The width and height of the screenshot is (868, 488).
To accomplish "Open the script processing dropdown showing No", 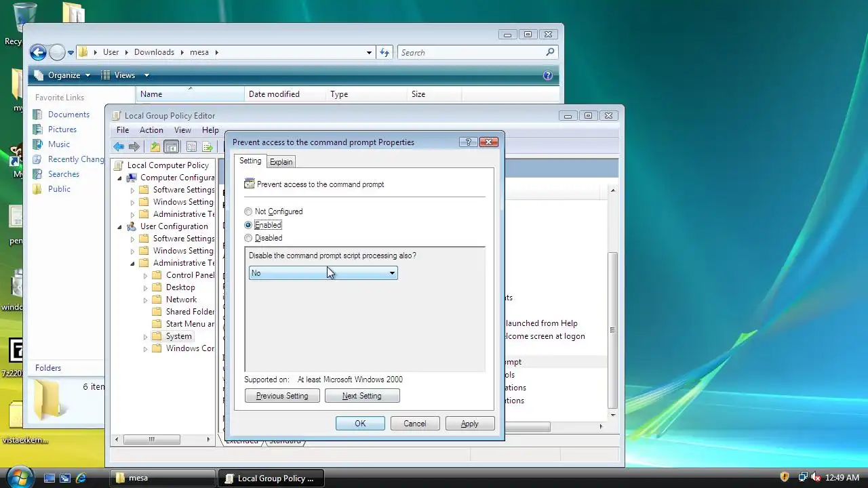I will click(323, 273).
